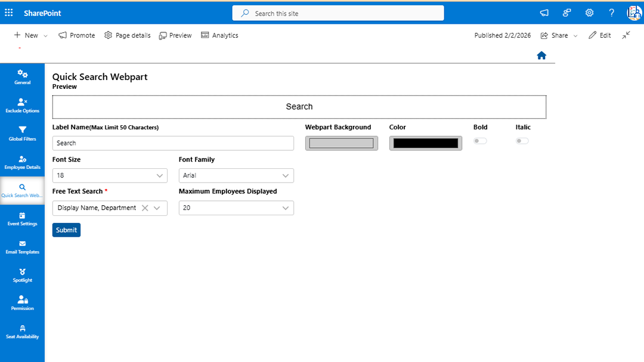The height and width of the screenshot is (362, 644).
Task: Open the SharePoint app launcher waffle icon
Action: [x=9, y=13]
